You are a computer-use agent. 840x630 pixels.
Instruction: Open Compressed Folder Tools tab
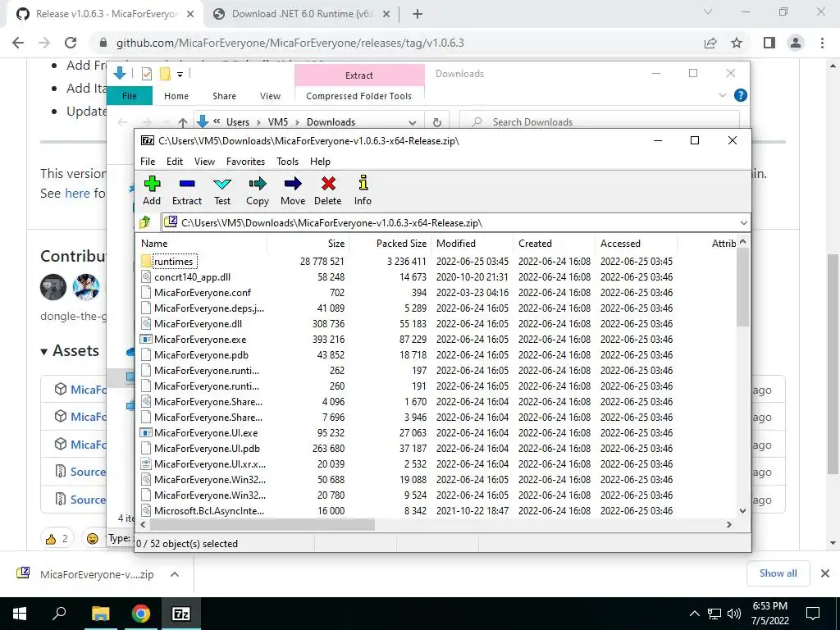point(359,96)
